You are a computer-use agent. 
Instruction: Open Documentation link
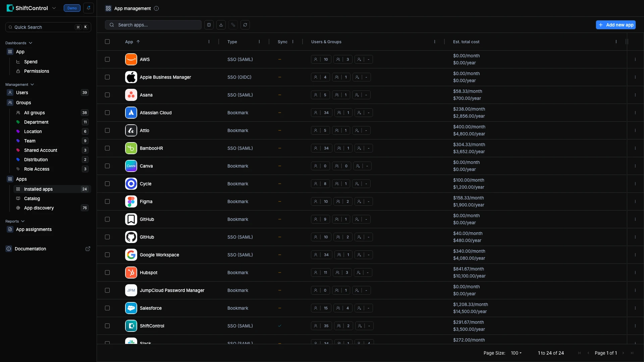(x=48, y=249)
